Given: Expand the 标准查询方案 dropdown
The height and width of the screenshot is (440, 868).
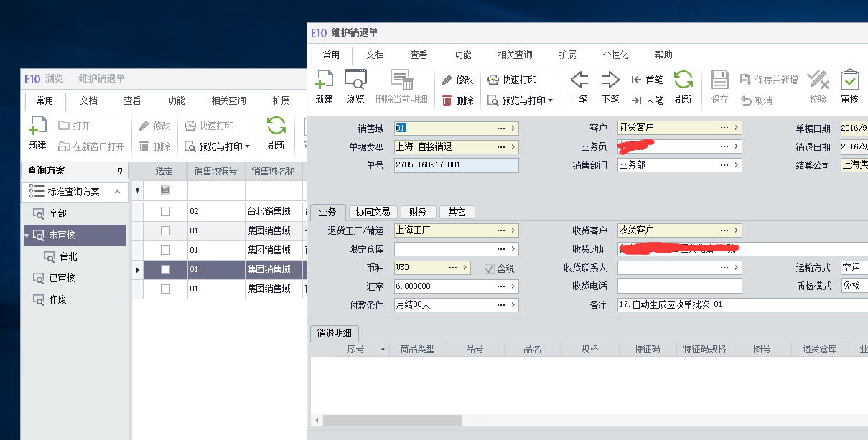Looking at the screenshot, I should pos(116,192).
